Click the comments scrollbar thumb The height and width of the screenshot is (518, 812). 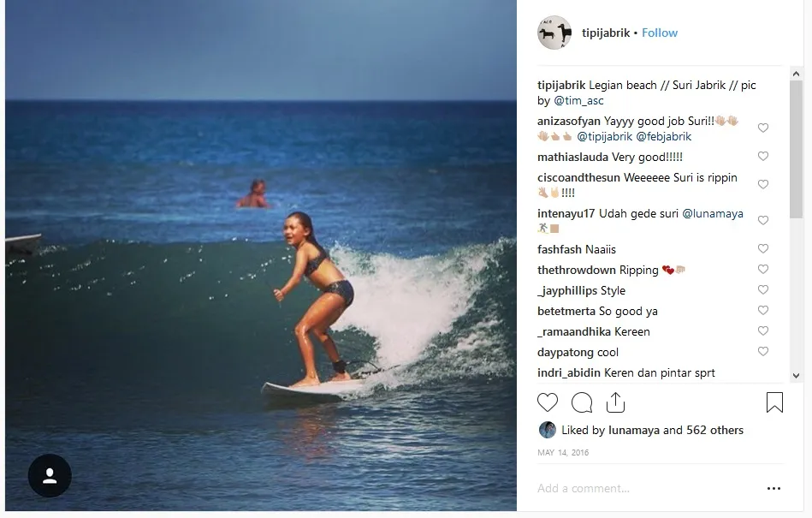click(x=796, y=149)
